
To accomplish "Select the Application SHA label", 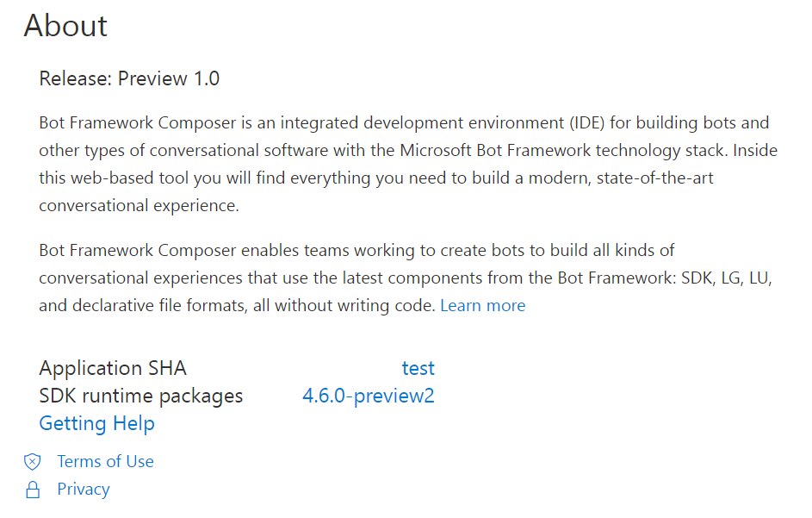I will pos(112,368).
